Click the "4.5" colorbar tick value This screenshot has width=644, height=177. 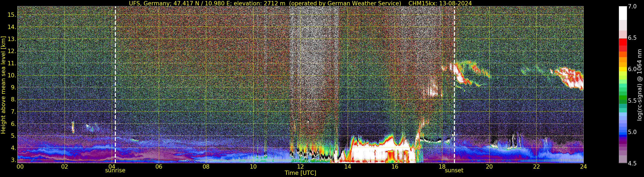point(632,163)
